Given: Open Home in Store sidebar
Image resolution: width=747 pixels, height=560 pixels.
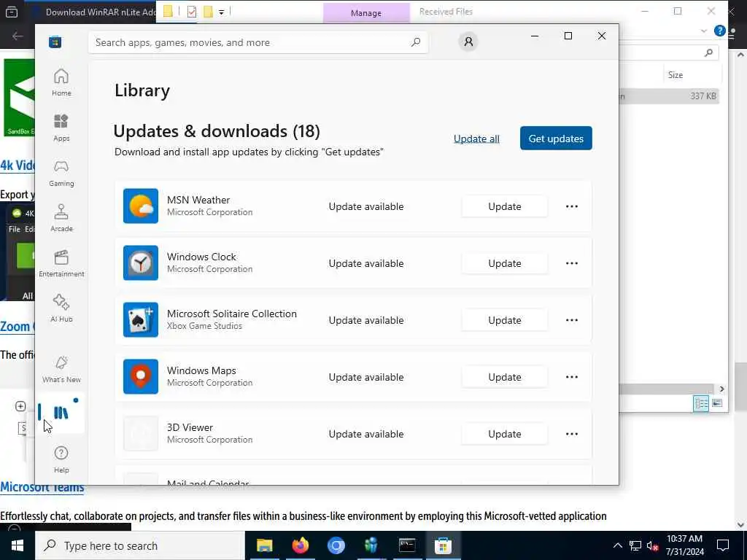Looking at the screenshot, I should pyautogui.click(x=61, y=82).
